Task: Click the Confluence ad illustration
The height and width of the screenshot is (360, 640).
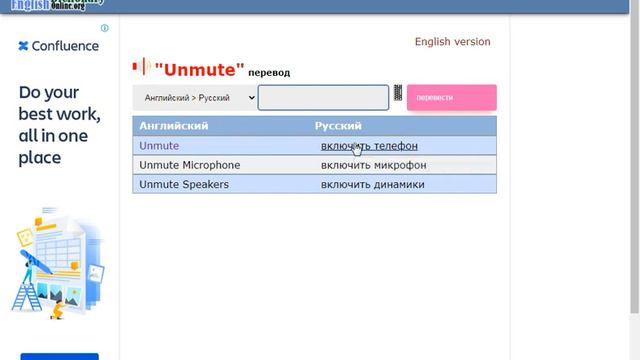Action: click(58, 263)
